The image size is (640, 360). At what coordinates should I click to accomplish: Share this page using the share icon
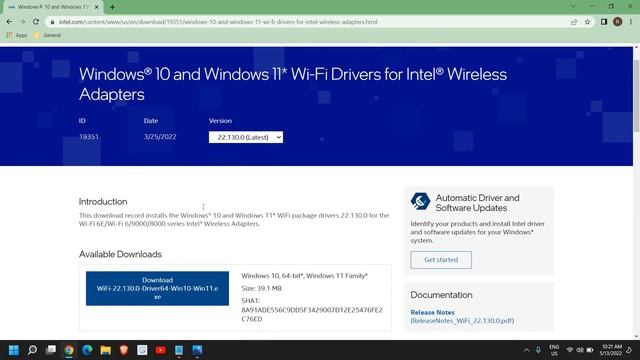[574, 22]
